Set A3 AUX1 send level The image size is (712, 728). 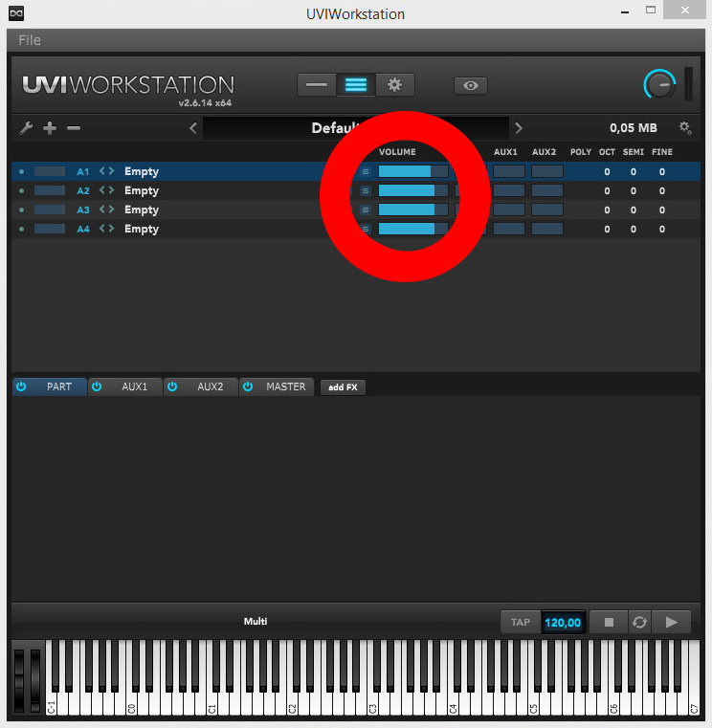509,210
